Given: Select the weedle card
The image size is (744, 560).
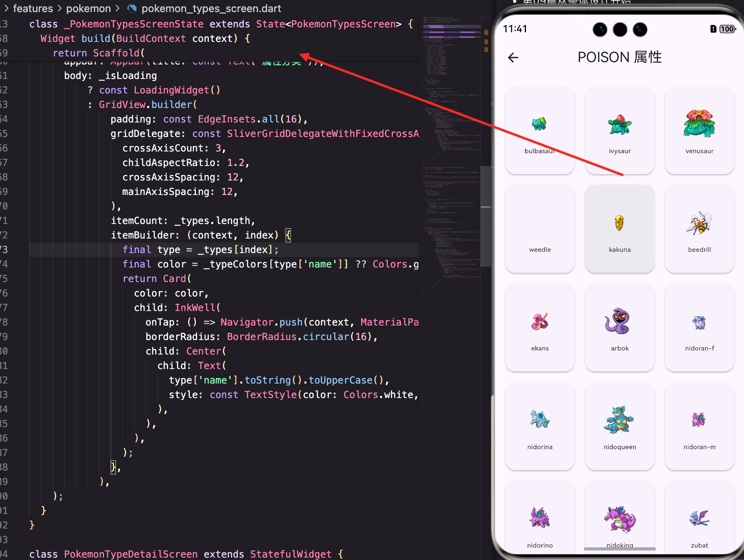Looking at the screenshot, I should click(x=540, y=229).
